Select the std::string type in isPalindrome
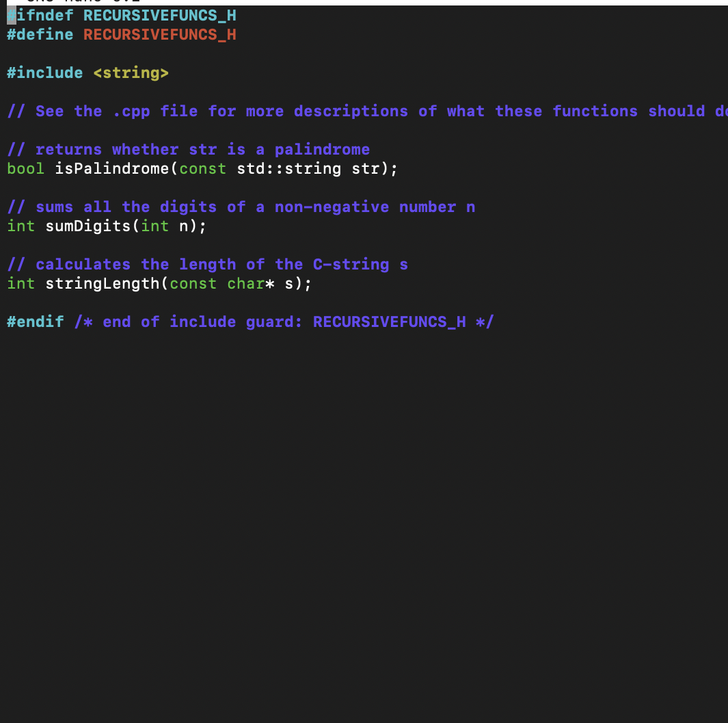728x723 pixels. click(x=291, y=168)
